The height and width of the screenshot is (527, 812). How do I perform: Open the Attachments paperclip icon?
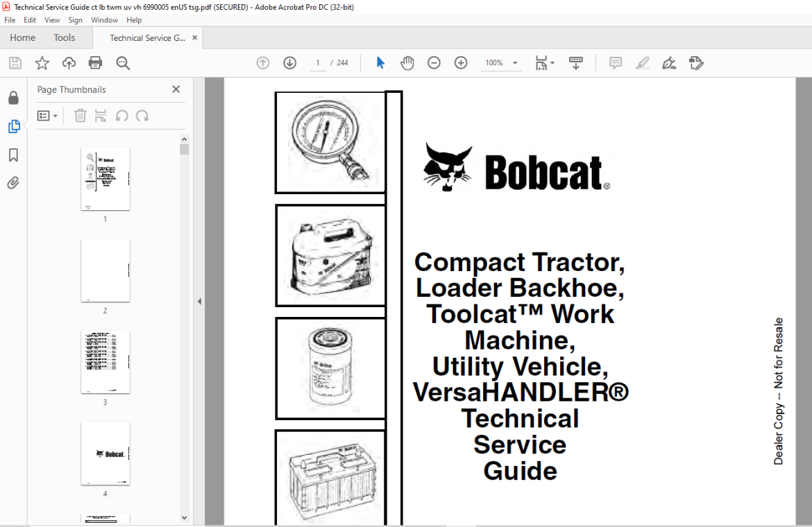click(13, 183)
